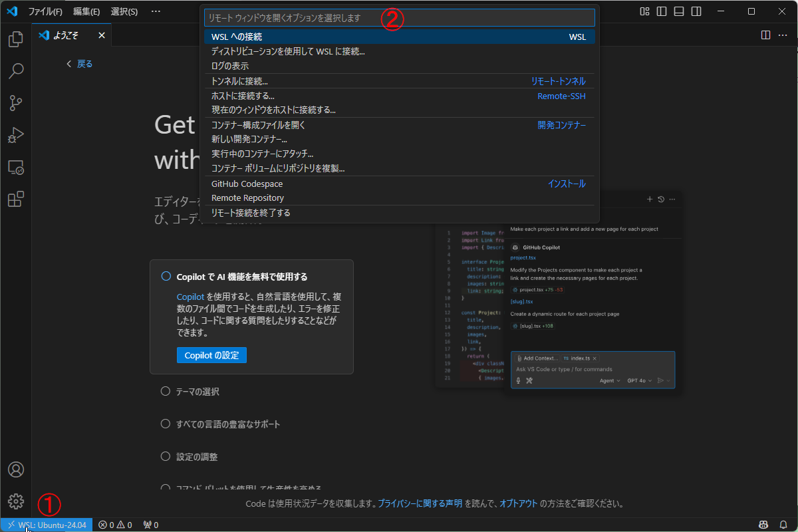Viewport: 798px width, 532px height.
Task: Click the forwarded ports status item
Action: [x=151, y=525]
